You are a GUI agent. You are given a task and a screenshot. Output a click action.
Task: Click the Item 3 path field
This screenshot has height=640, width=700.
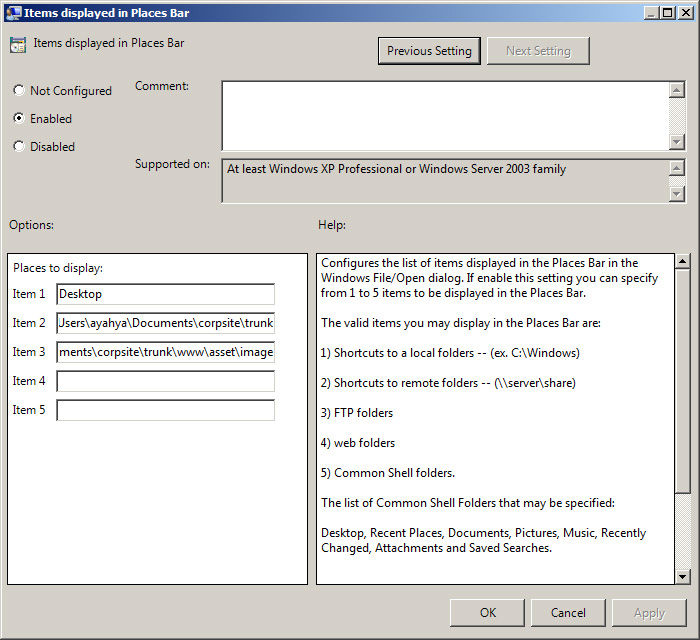[166, 352]
